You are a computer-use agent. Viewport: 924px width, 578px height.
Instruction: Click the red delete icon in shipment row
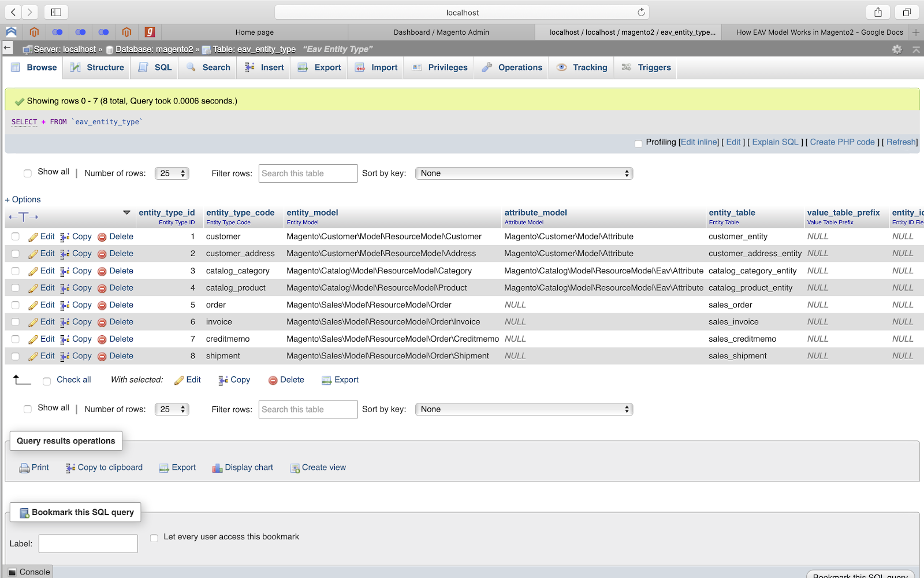click(102, 357)
